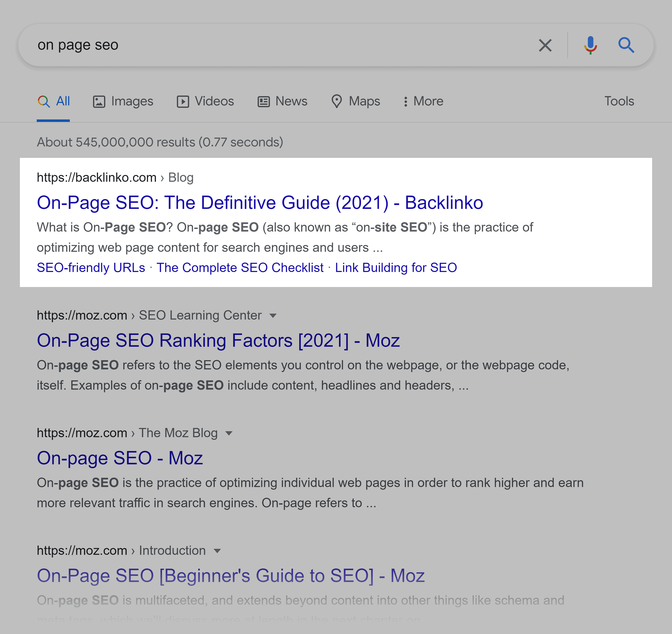Click the moz.com › Introduction breadcrumb
Image resolution: width=672 pixels, height=634 pixels.
(121, 551)
